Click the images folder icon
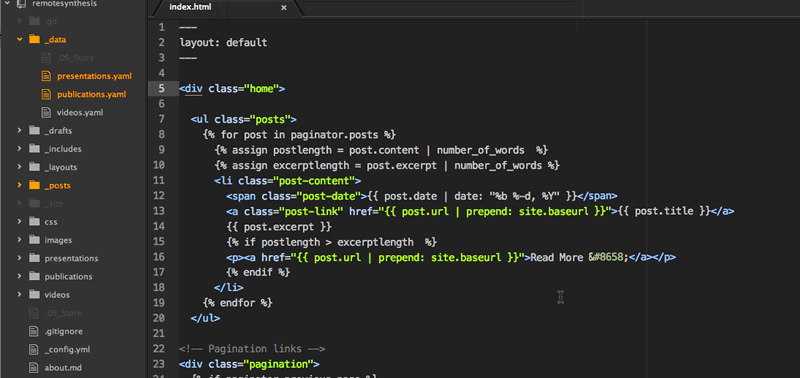800x378 pixels. pyautogui.click(x=34, y=240)
